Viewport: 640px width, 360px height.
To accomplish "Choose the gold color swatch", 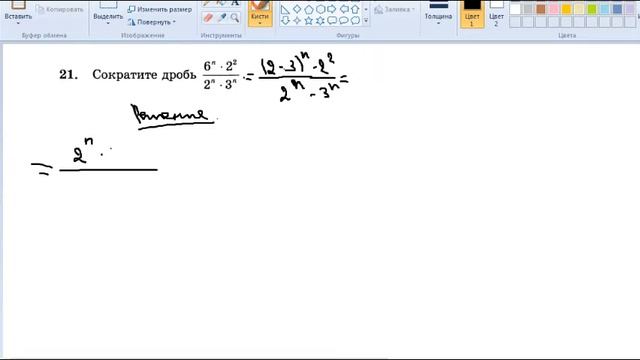I will pyautogui.click(x=567, y=9).
